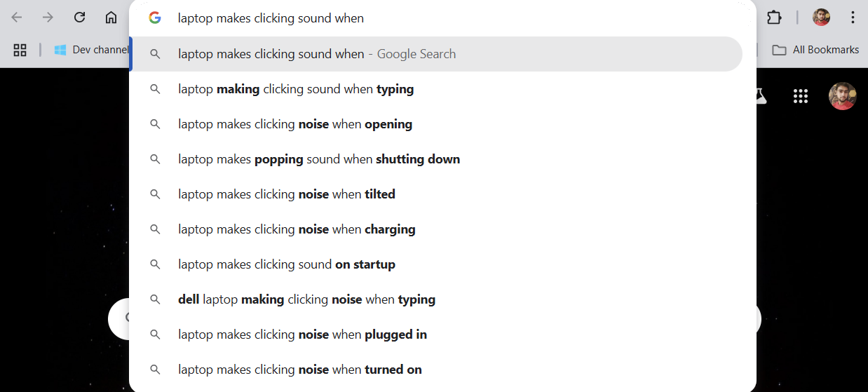Open the Extensions puzzle icon
The image size is (868, 392).
pyautogui.click(x=774, y=18)
